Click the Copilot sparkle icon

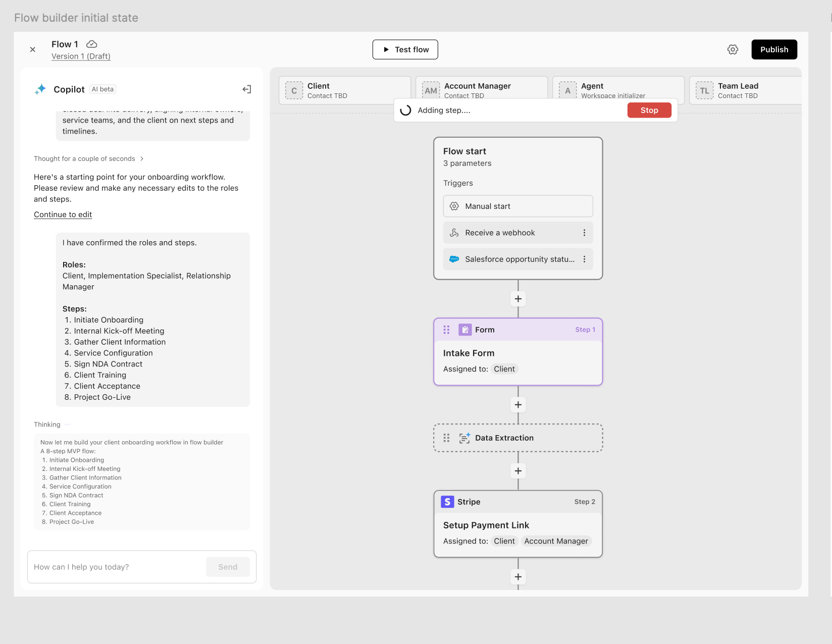coord(40,89)
